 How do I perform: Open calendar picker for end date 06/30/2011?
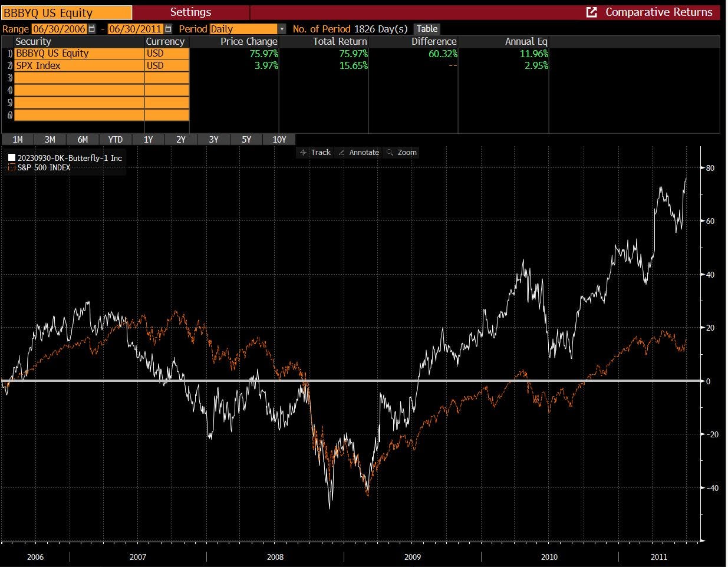click(x=169, y=29)
